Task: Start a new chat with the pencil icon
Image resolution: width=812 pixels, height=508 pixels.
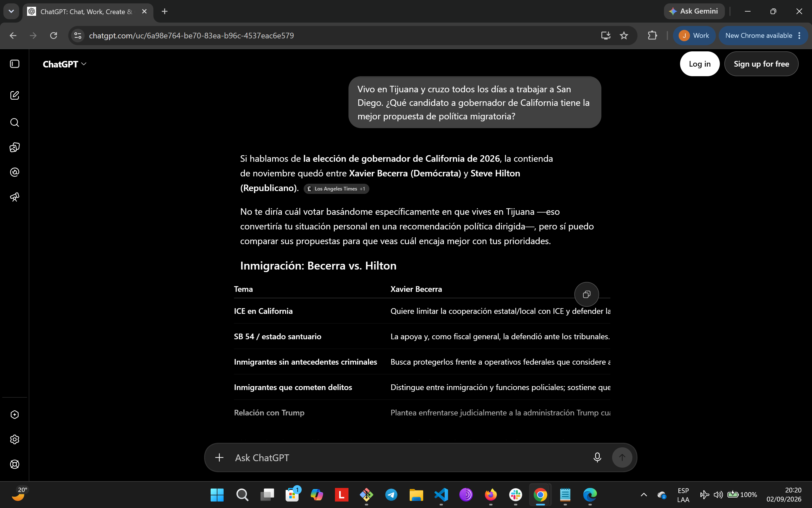Action: pos(15,95)
